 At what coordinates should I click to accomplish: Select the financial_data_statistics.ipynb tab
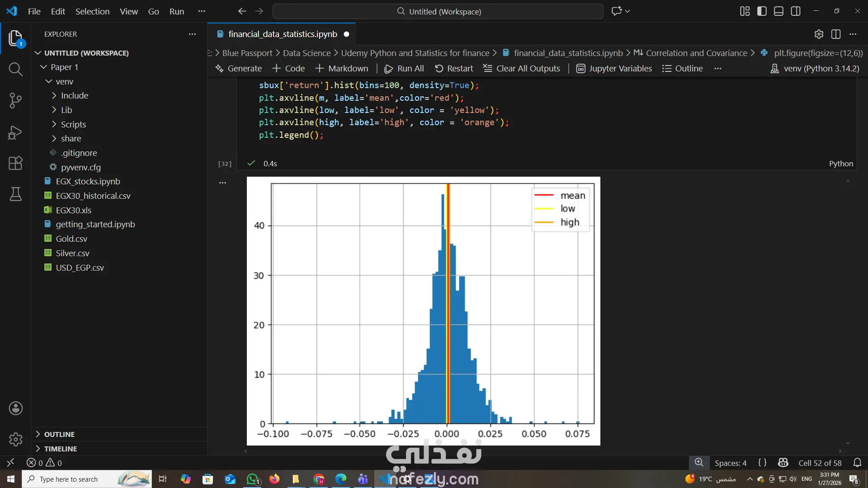click(282, 34)
